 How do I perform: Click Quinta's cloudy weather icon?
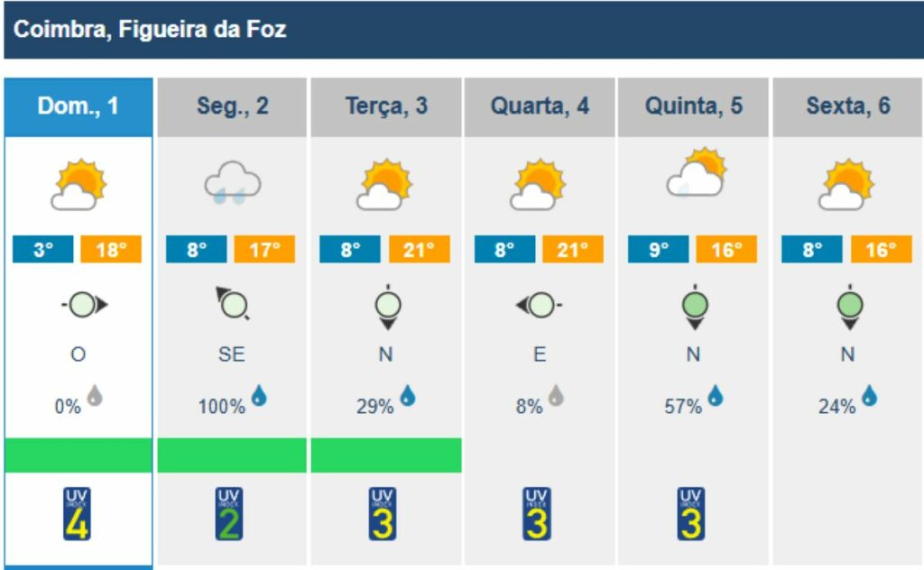coord(695,174)
